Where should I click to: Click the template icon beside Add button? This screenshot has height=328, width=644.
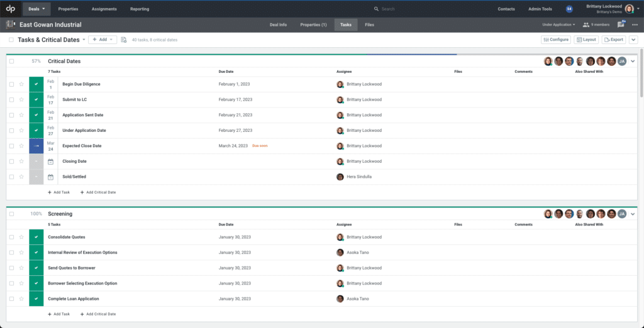(x=123, y=40)
